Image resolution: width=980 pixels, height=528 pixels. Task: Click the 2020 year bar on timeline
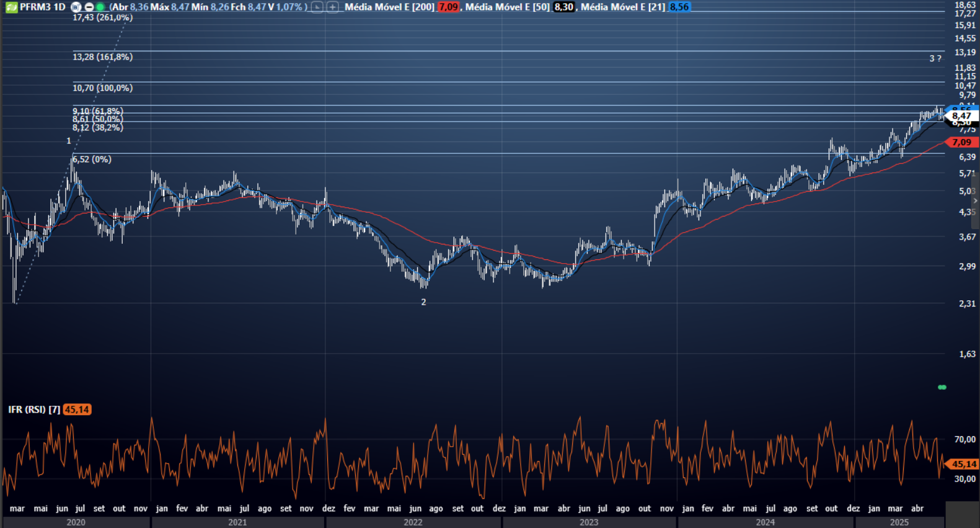pos(76,522)
